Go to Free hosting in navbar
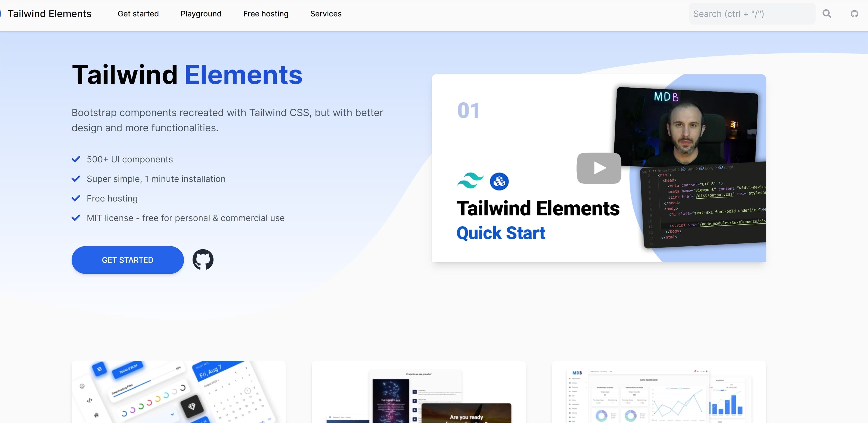The height and width of the screenshot is (423, 868). pos(265,14)
